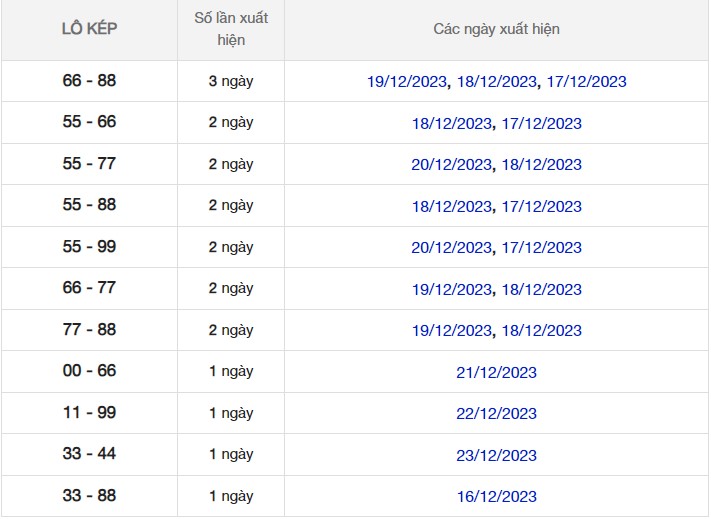Open the 22/12/2023 date link
The height and width of the screenshot is (519, 711).
point(496,413)
